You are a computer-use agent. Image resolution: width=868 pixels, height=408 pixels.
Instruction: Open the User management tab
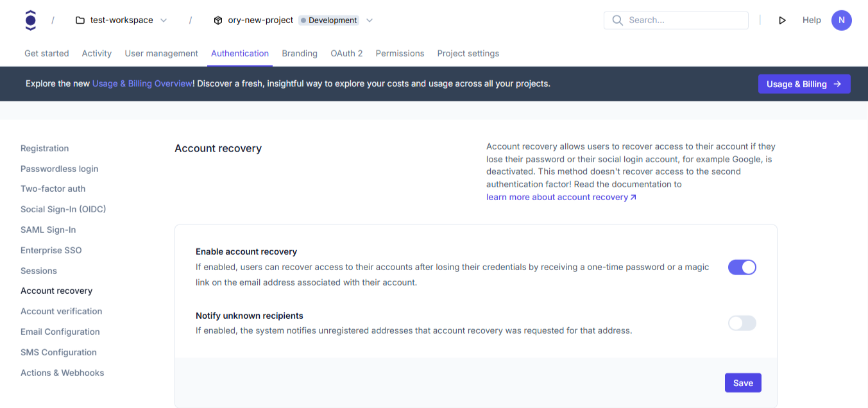pos(161,53)
